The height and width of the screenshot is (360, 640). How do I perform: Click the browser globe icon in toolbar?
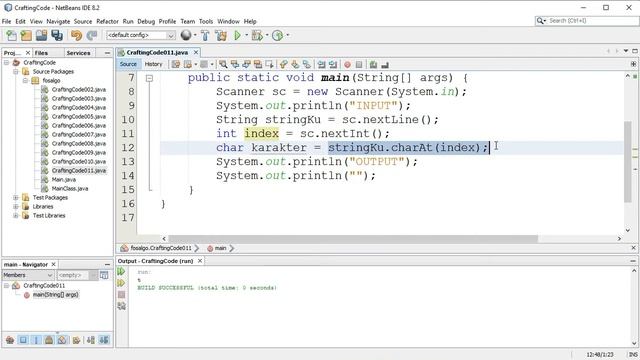(x=186, y=36)
